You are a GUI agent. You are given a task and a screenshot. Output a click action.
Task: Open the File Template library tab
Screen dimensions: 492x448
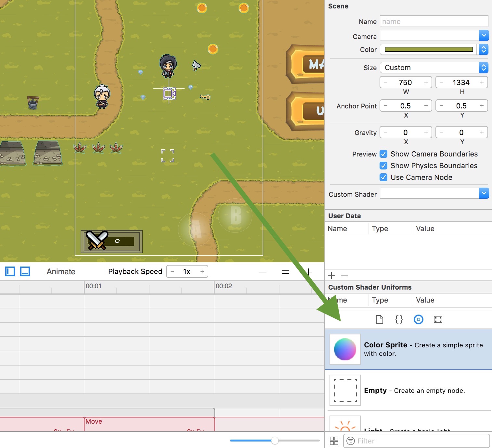click(x=379, y=319)
